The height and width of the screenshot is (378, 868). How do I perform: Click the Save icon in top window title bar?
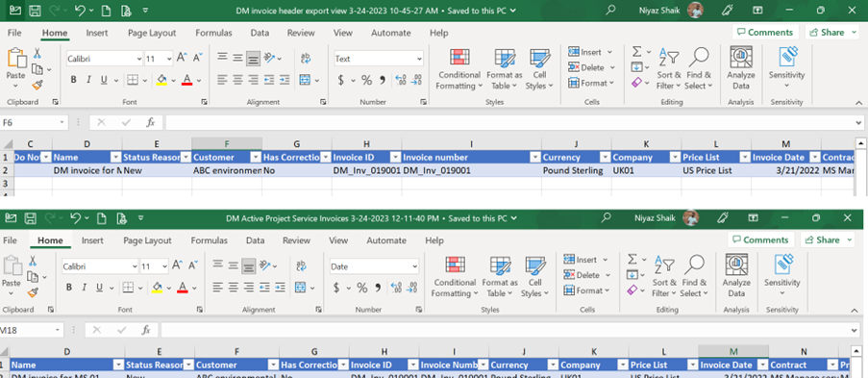pyautogui.click(x=35, y=10)
